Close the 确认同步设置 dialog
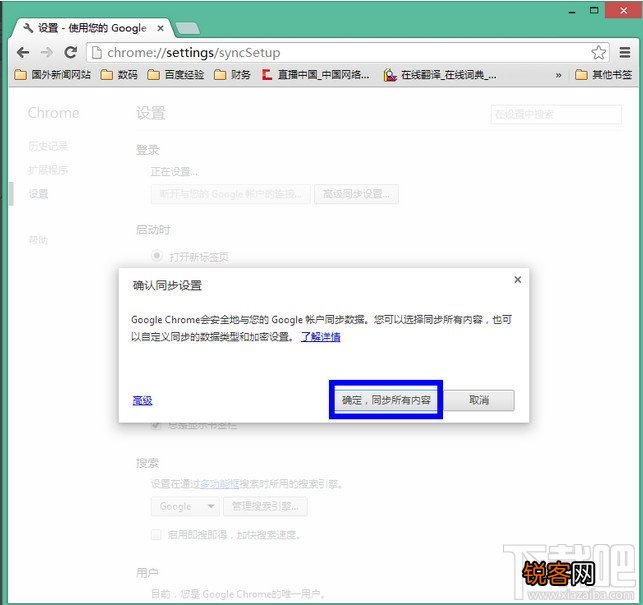 click(x=518, y=280)
